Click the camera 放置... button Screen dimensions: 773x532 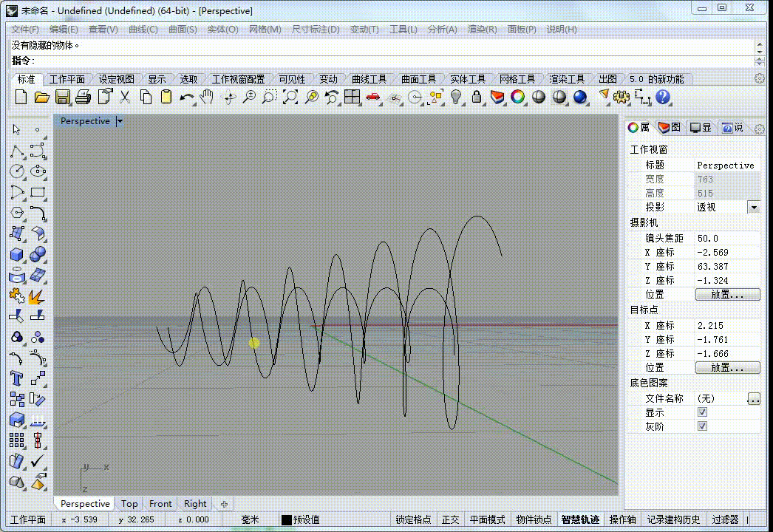[727, 294]
